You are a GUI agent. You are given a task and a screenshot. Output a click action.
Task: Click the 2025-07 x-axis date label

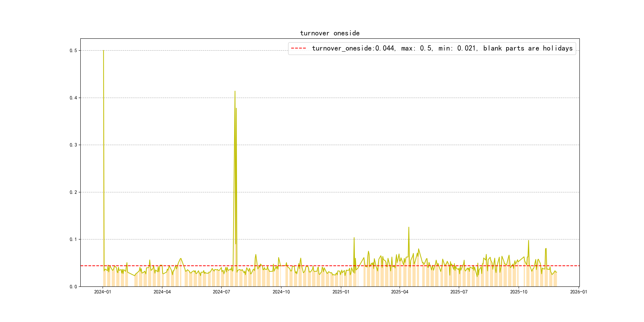pyautogui.click(x=459, y=292)
